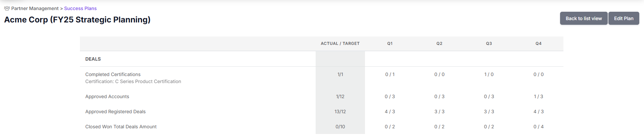Select the Q3 column header

pyautogui.click(x=489, y=44)
